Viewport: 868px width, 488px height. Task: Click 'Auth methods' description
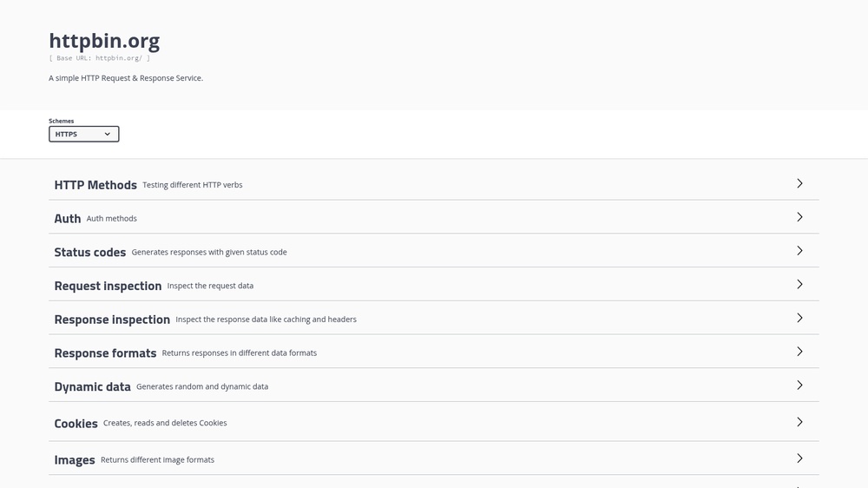(x=111, y=218)
